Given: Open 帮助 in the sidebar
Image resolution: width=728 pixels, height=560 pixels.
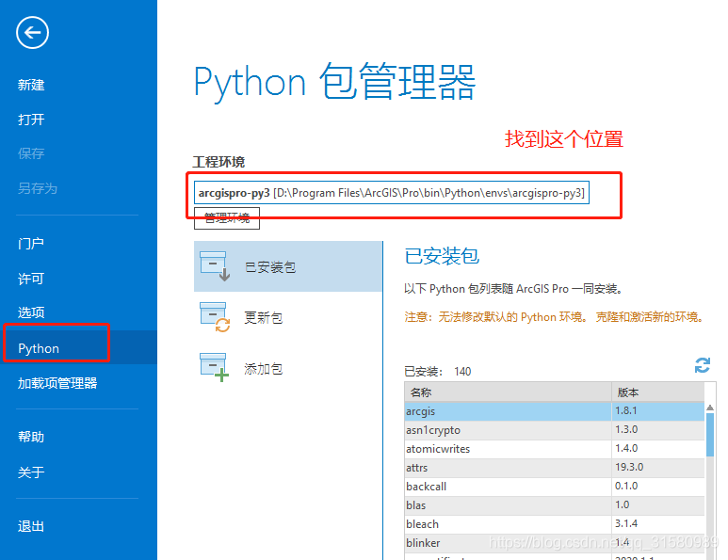Looking at the screenshot, I should pos(31,437).
